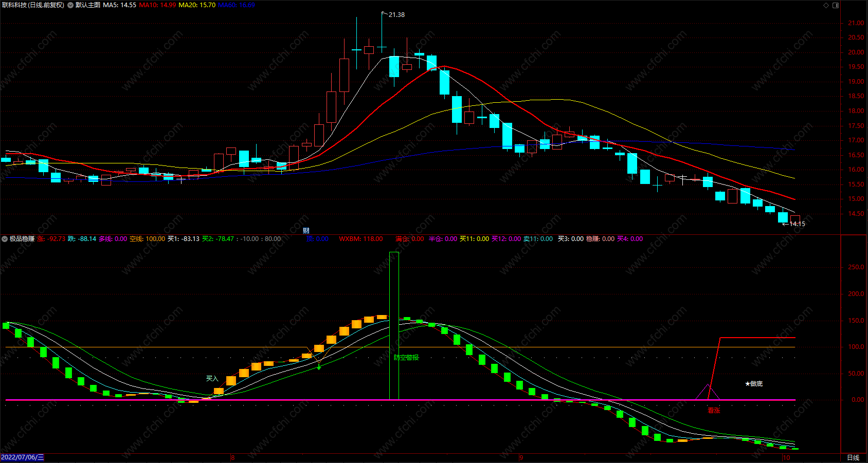Click the date label 2022/07/06/三
Image resolution: width=868 pixels, height=463 pixels.
23,457
